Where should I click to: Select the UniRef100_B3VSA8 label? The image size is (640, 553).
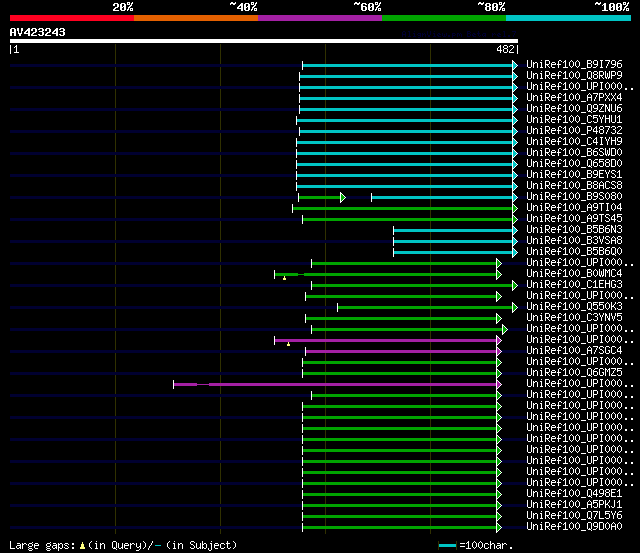(x=574, y=241)
